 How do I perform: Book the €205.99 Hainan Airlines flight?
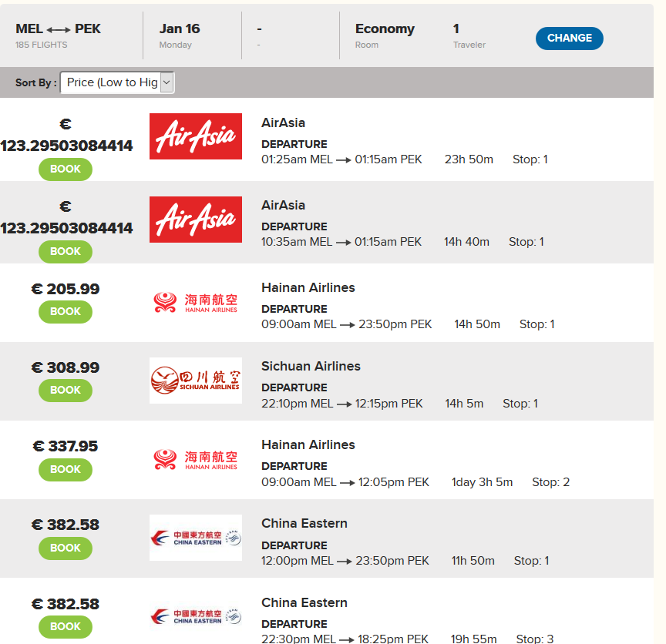[66, 311]
